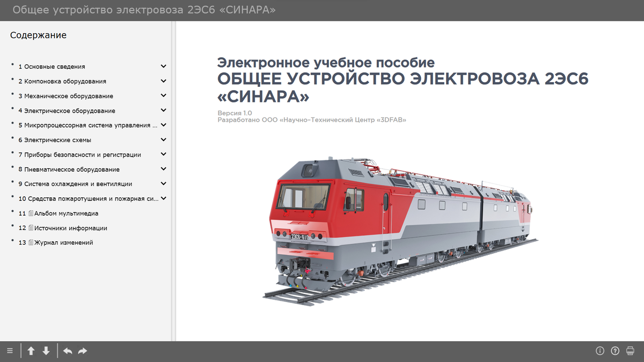Expand chevron for 10 Средства пожаротушения
The image size is (644, 362).
tap(163, 198)
